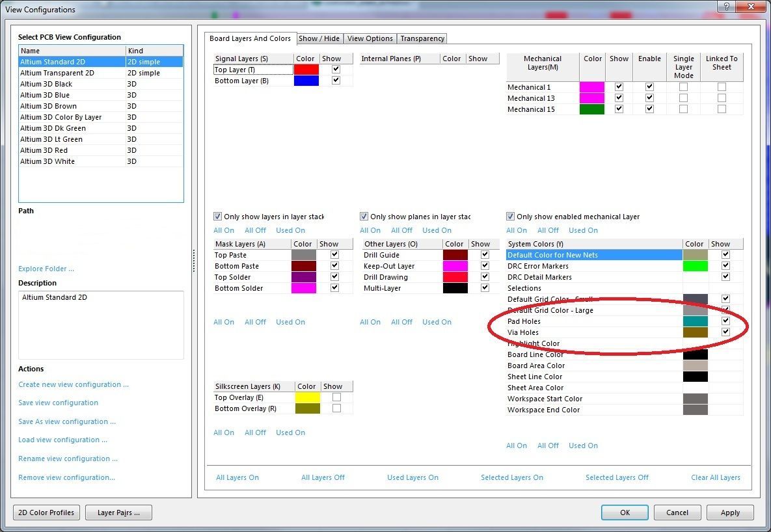Toggle Bottom Solder show checkbox

tap(335, 287)
